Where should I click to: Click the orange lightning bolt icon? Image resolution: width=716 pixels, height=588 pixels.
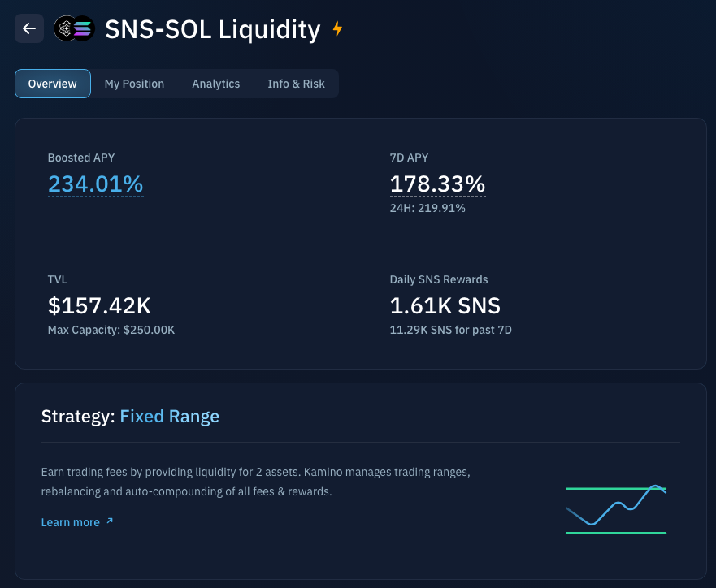[x=337, y=28]
